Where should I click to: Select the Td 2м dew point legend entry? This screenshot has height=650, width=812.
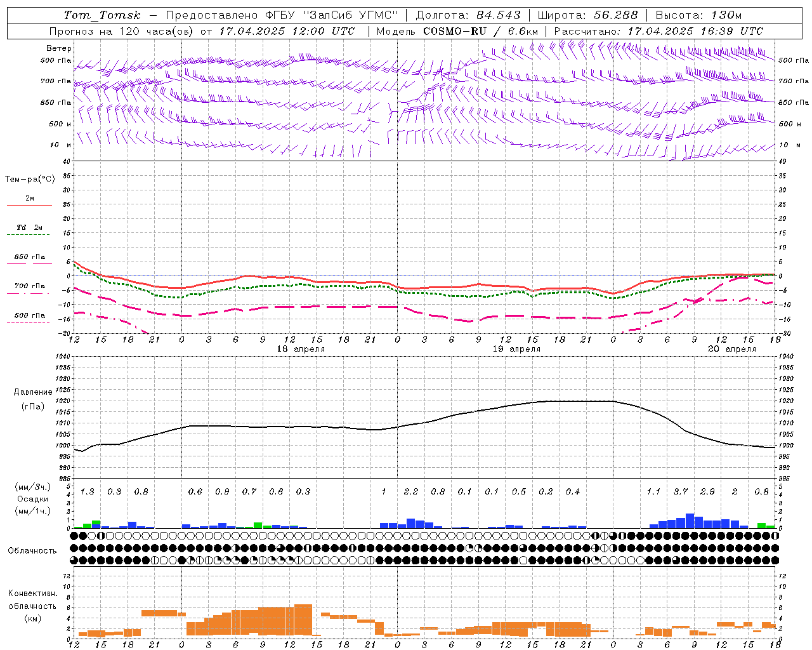30,229
